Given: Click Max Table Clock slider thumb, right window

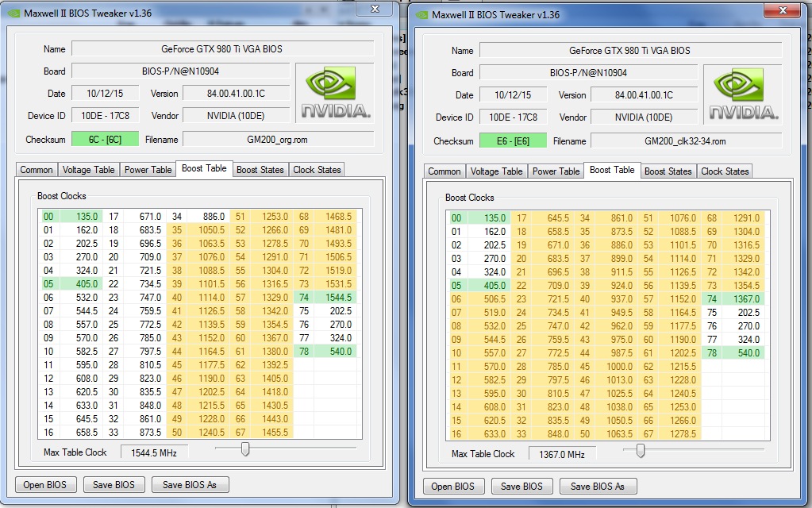Looking at the screenshot, I should 641,451.
